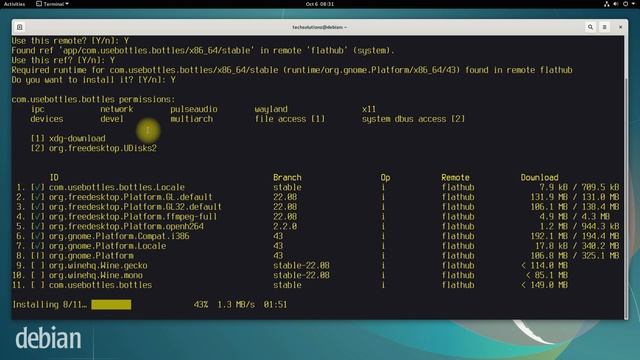
Task: Click the '7.9 kB / 709.5 kB' download value
Action: pos(579,187)
